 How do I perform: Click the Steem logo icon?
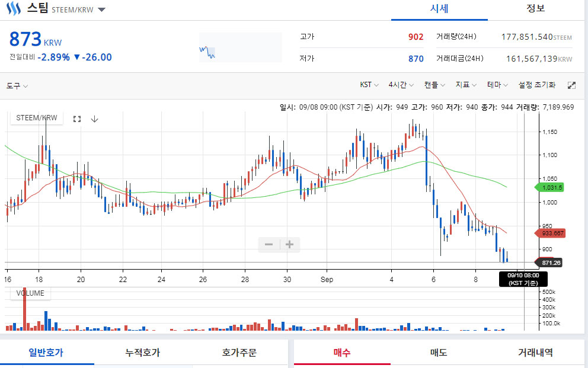(14, 8)
